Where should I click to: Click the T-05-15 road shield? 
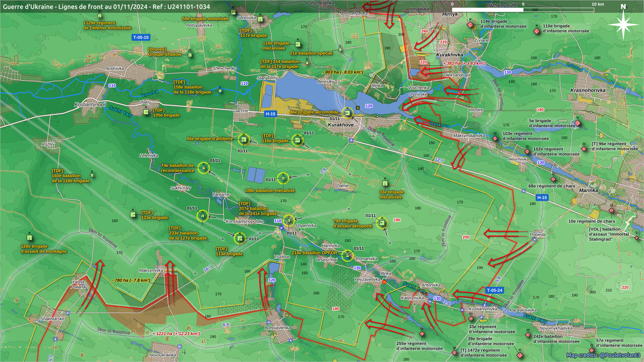coord(141,38)
